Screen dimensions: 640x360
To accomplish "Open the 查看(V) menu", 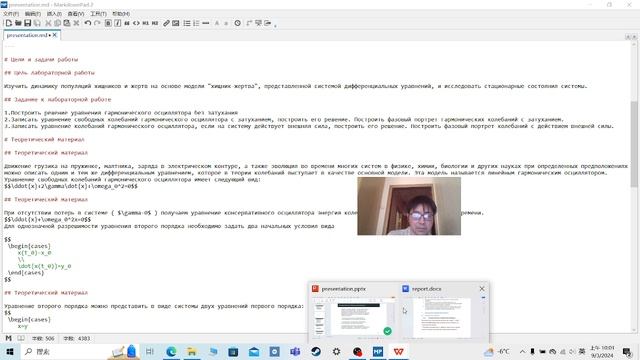I will 76,14.
